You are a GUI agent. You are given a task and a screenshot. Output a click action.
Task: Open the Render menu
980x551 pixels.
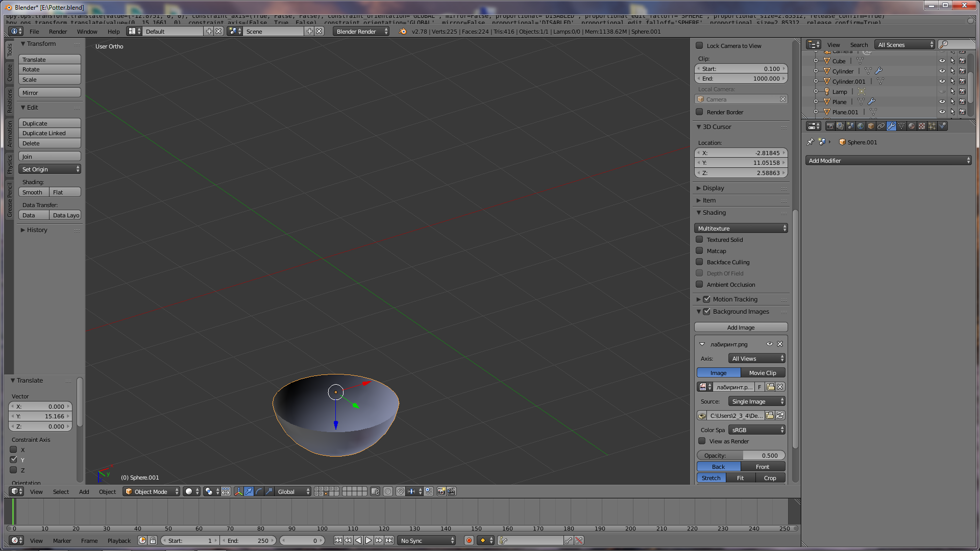tap(58, 31)
